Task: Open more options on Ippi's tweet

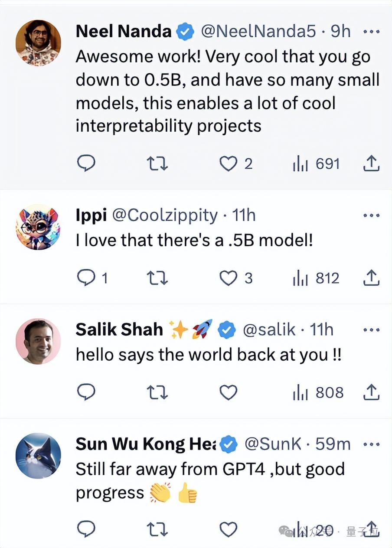Action: pos(371,215)
